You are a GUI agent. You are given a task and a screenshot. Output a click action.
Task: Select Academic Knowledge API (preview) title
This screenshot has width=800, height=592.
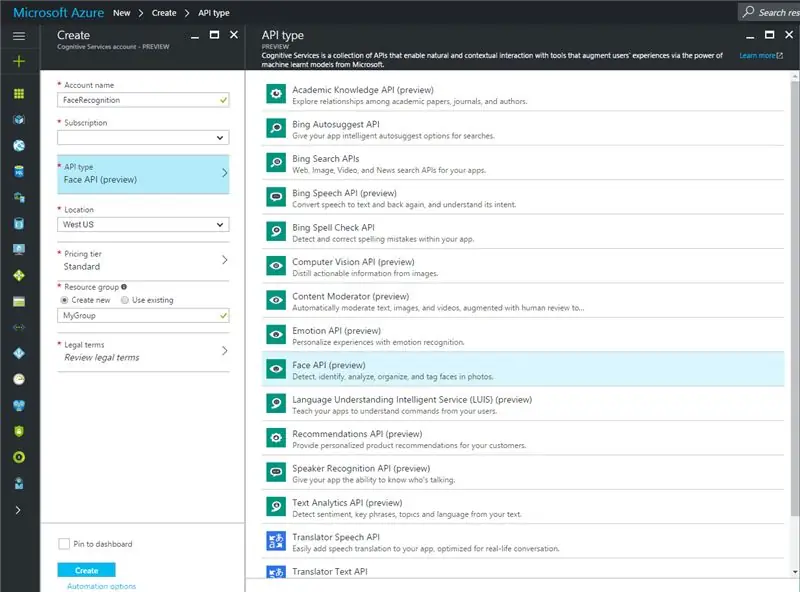coord(363,90)
